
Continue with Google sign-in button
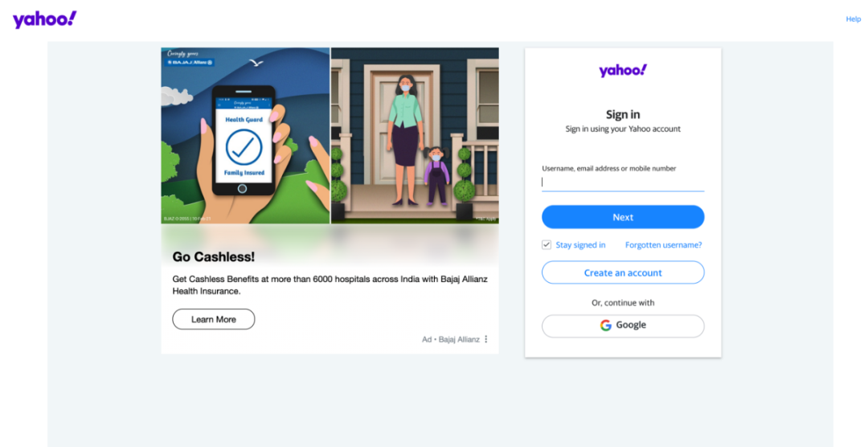(x=623, y=326)
